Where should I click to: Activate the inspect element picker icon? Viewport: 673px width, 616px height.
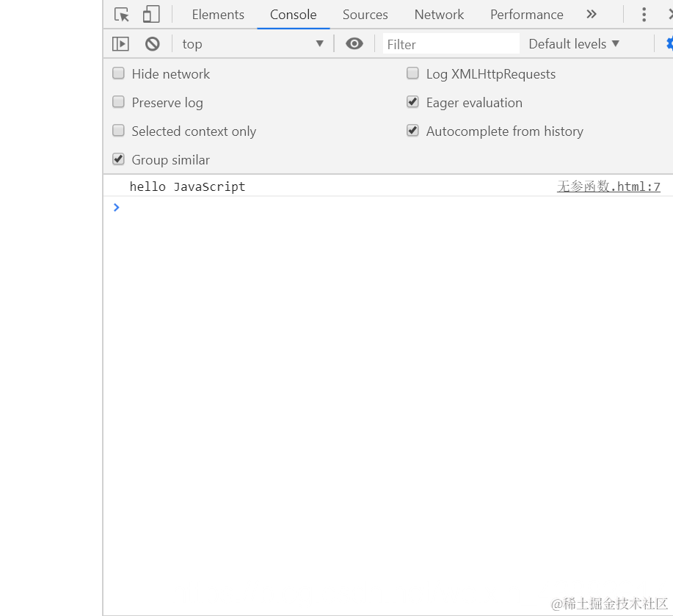click(x=122, y=15)
